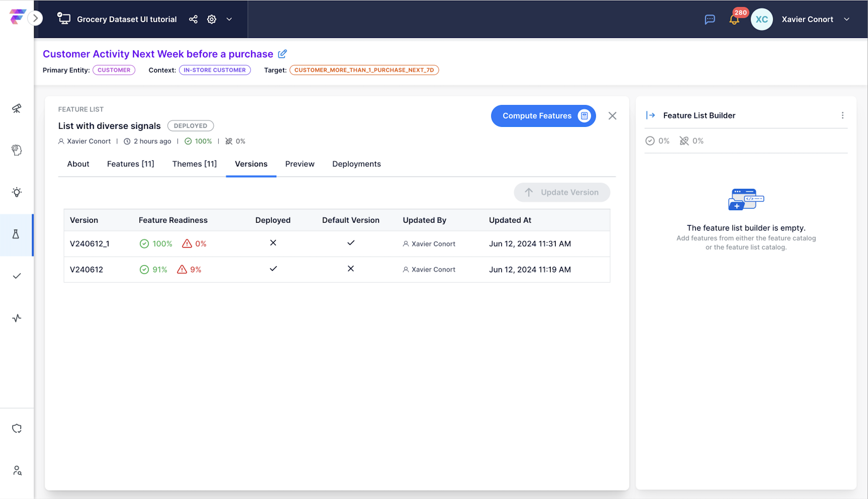Switch to the About tab
Image resolution: width=868 pixels, height=499 pixels.
pyautogui.click(x=78, y=164)
